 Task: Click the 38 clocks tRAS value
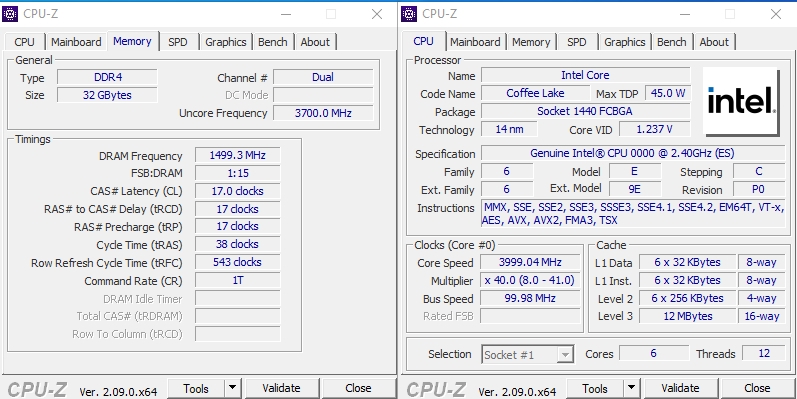(237, 244)
